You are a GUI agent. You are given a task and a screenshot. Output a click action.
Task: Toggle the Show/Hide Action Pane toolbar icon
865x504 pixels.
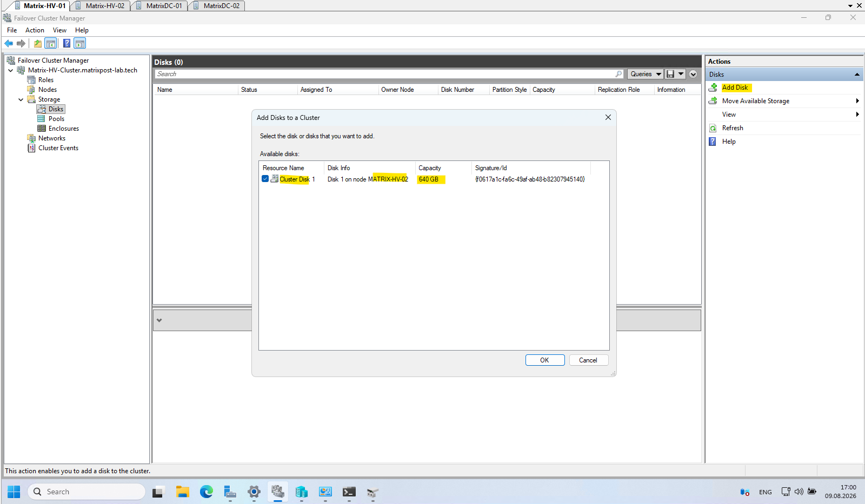80,43
